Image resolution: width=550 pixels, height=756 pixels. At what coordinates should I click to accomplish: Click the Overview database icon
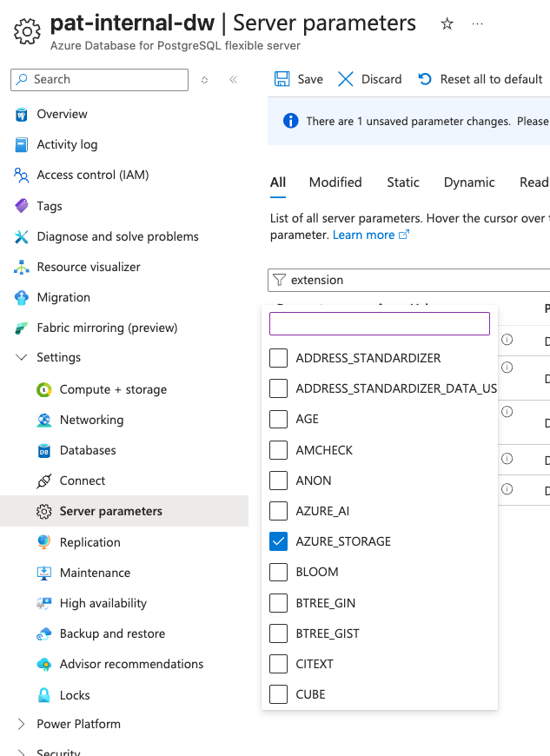coord(21,114)
